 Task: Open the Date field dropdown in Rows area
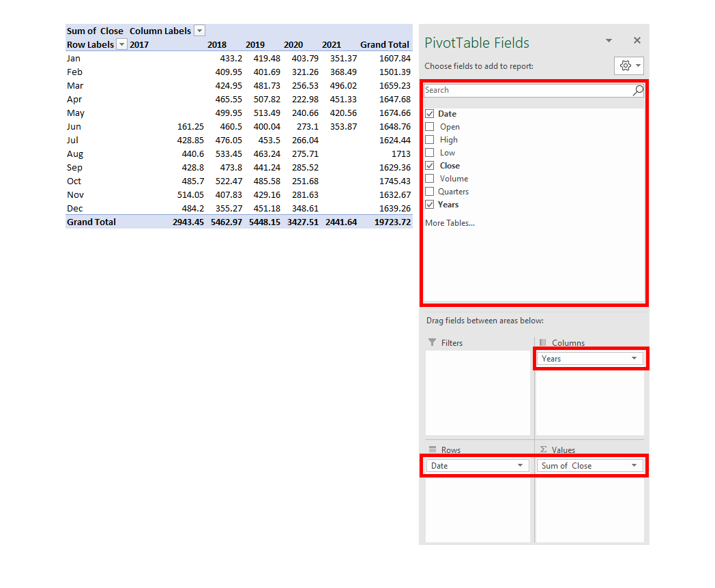pos(520,465)
